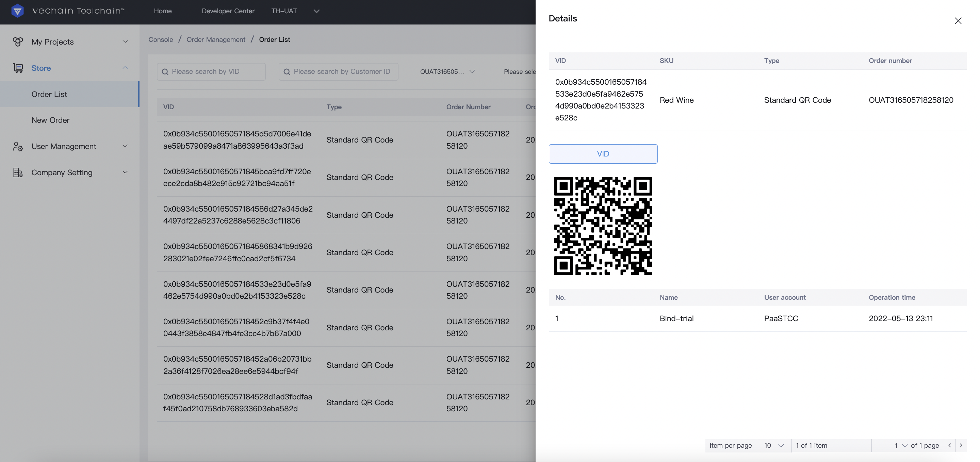Click Order Number column header in list
Screen dimensions: 980x462
click(x=468, y=107)
